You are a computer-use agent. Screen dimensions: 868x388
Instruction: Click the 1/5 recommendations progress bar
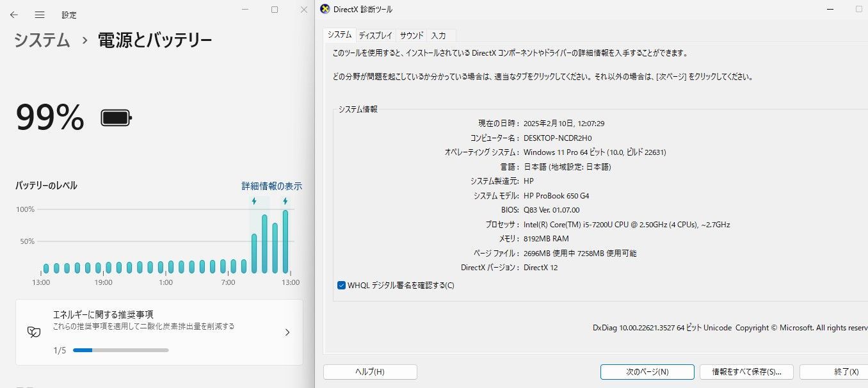click(x=121, y=350)
